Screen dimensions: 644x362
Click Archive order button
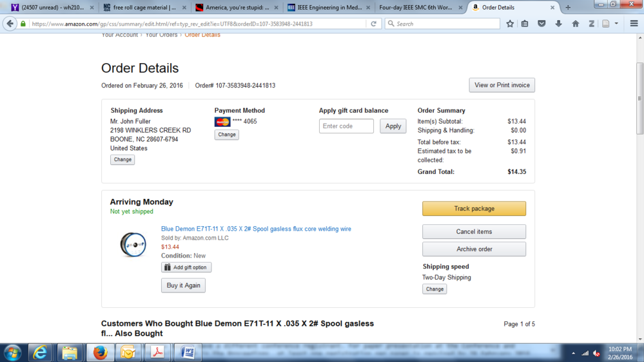(x=474, y=249)
